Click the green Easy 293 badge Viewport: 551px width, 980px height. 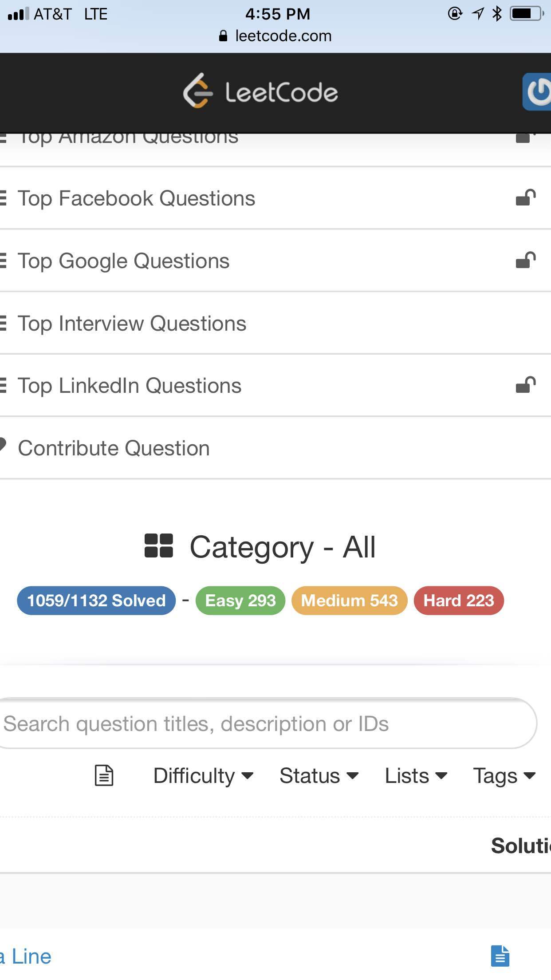coord(240,601)
